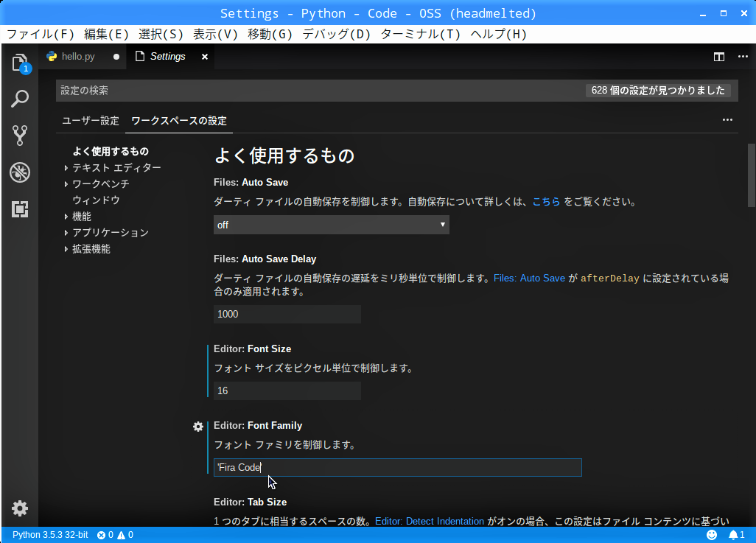Open the Manage gear in activity bar

20,508
